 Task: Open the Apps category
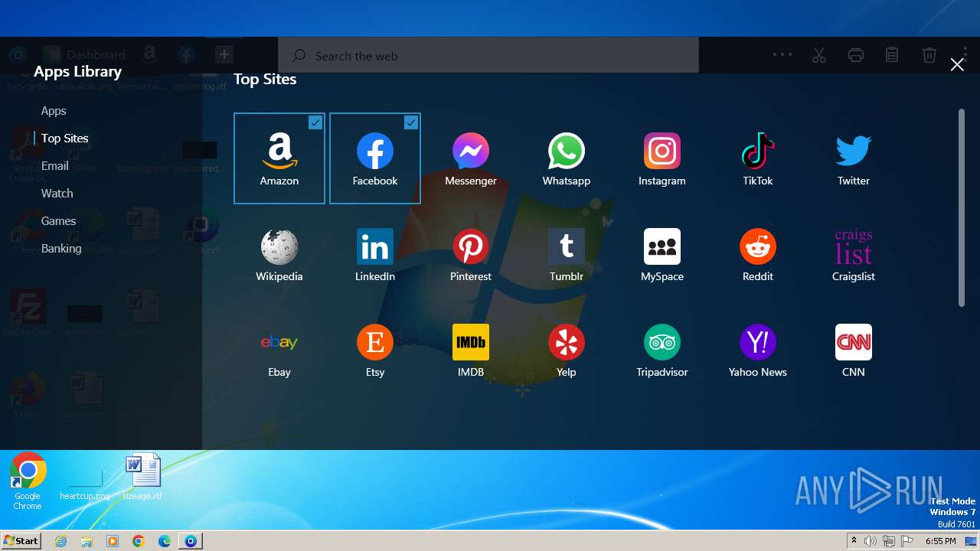click(x=54, y=111)
